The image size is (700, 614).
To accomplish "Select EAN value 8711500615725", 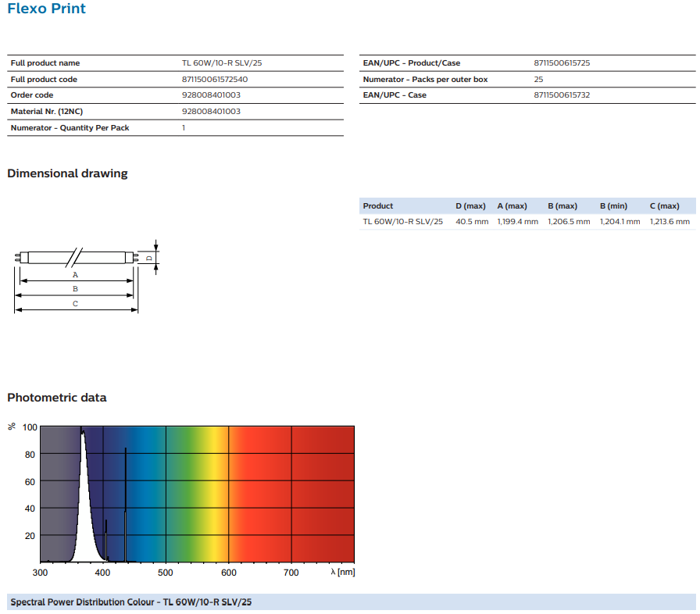I will coord(562,63).
